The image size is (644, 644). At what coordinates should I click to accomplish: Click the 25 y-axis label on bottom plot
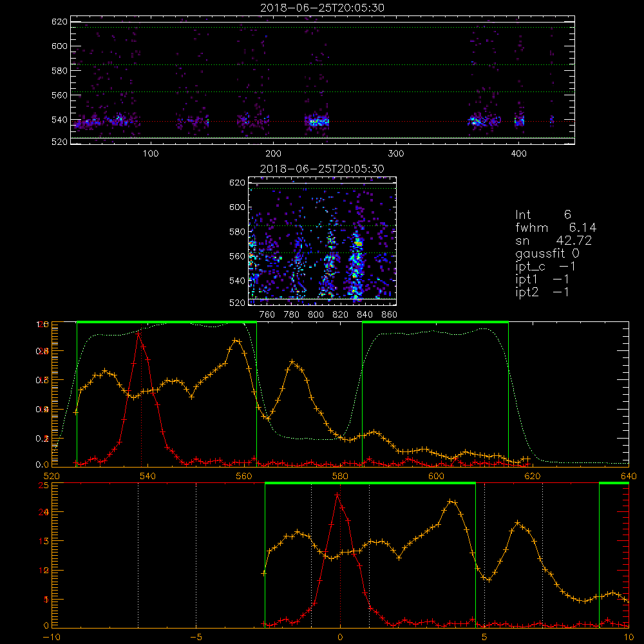pos(44,485)
